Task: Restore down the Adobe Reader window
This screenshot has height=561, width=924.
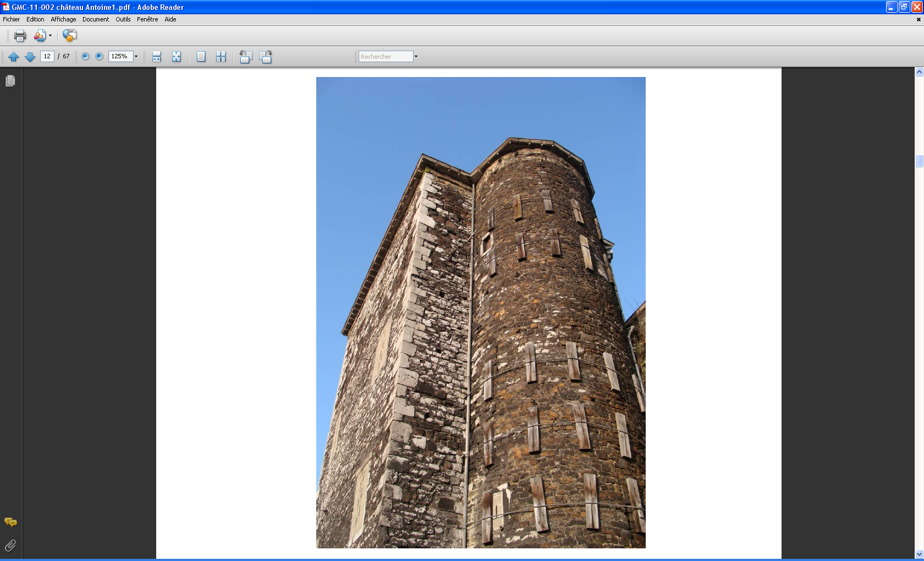Action: 904,7
